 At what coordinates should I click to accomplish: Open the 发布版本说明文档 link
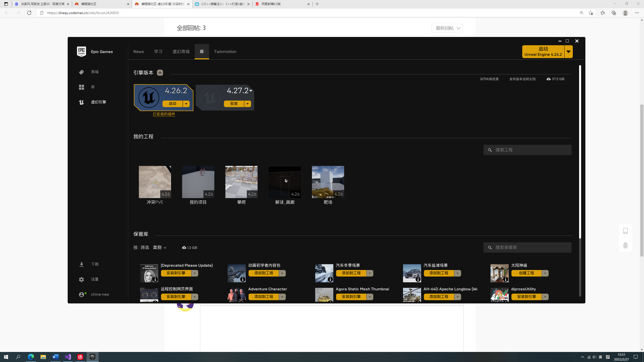click(x=522, y=79)
